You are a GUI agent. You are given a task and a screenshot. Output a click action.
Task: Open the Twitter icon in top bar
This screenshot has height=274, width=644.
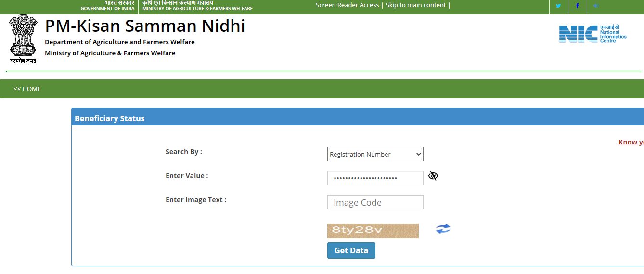tap(558, 6)
